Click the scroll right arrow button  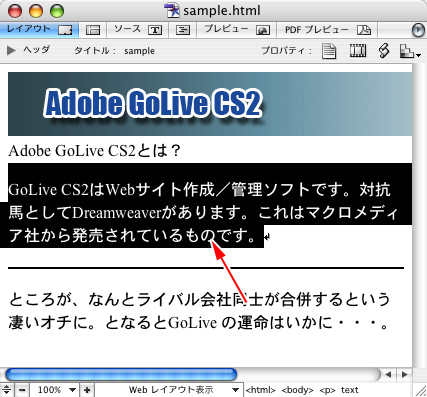(405, 375)
